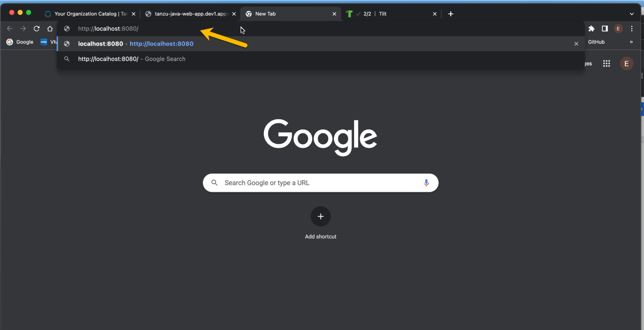Open the GitHub bookmark
Screen dimensions: 644x330
pyautogui.click(x=596, y=42)
